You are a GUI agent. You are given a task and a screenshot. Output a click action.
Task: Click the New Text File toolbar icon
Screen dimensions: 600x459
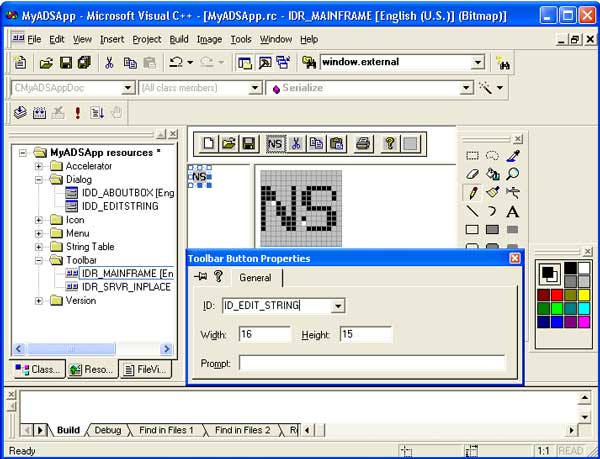pos(20,62)
